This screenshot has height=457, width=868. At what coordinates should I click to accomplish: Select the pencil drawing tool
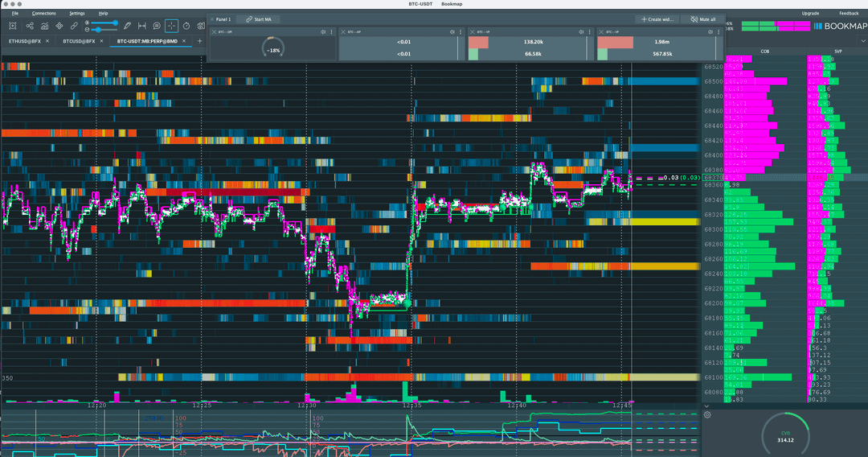coord(127,27)
